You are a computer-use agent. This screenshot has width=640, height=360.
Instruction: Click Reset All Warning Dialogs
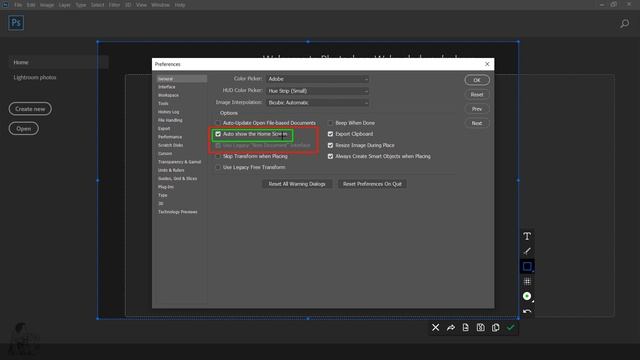pos(297,184)
